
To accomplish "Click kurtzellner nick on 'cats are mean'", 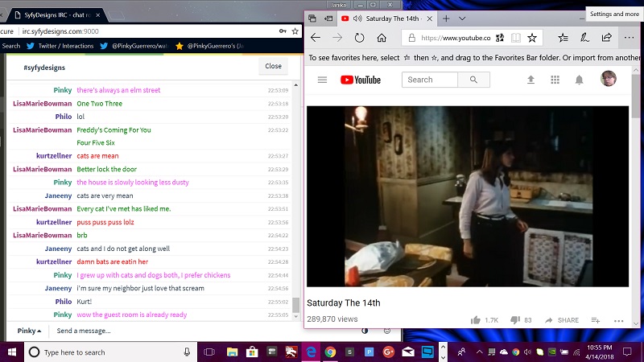I will 54,156.
